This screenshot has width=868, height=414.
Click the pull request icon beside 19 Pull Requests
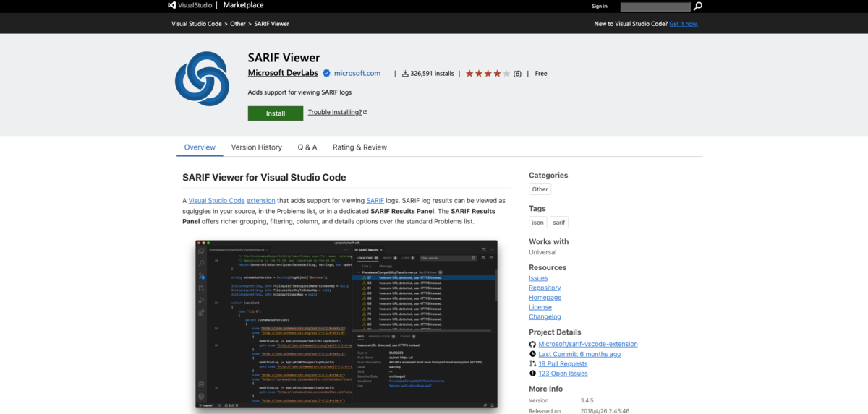tap(532, 363)
